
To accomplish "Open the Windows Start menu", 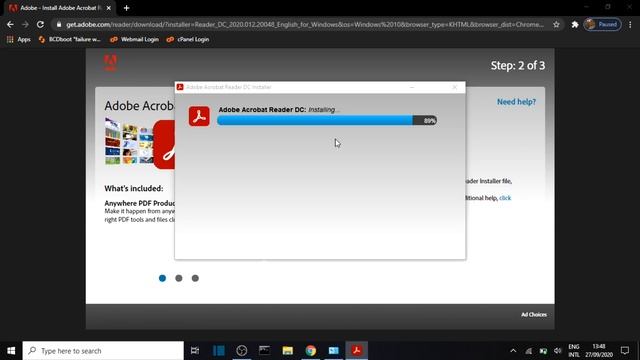I will [x=11, y=351].
